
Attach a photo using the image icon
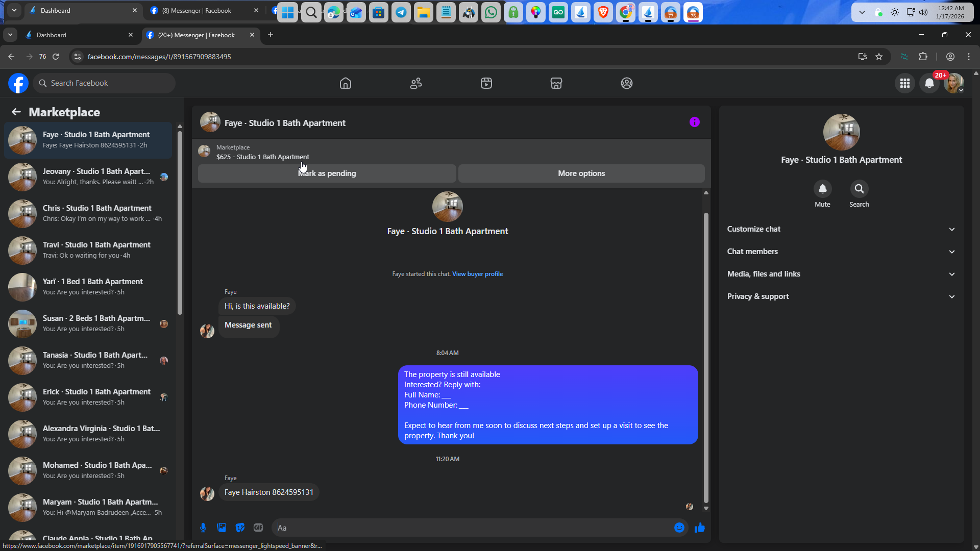click(x=222, y=528)
